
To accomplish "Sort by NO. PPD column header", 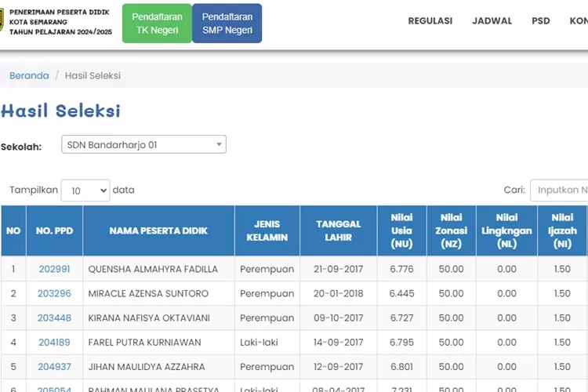I will (x=54, y=230).
